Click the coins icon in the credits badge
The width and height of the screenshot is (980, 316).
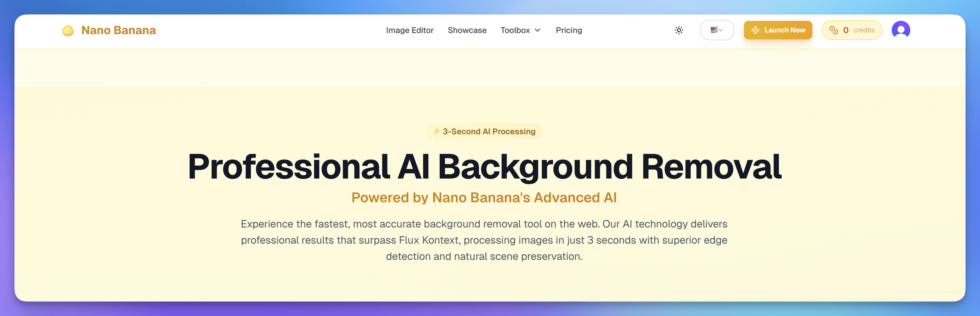point(834,30)
